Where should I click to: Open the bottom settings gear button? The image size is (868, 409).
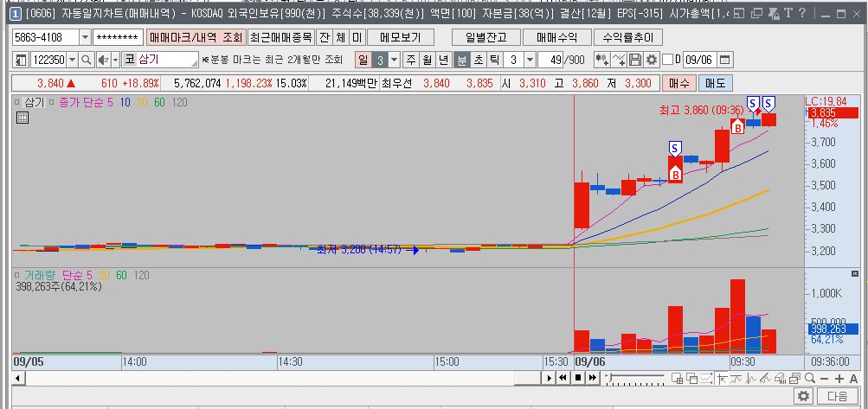(x=804, y=396)
